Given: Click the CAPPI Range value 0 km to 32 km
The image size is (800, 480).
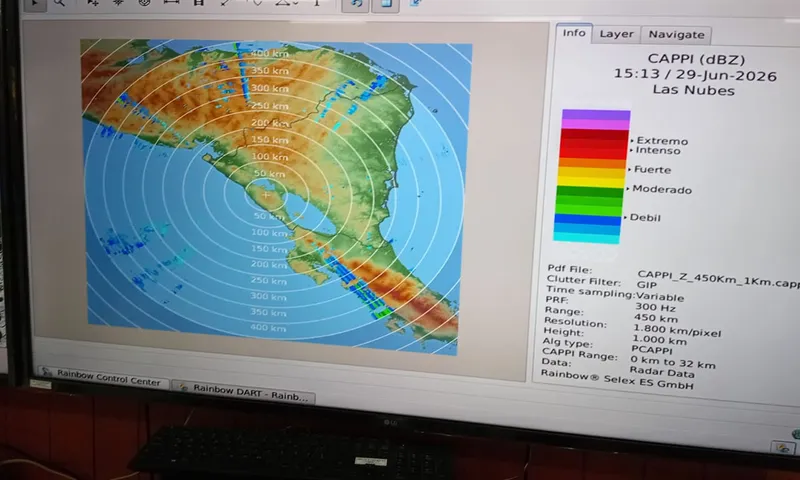Looking at the screenshot, I should [673, 362].
